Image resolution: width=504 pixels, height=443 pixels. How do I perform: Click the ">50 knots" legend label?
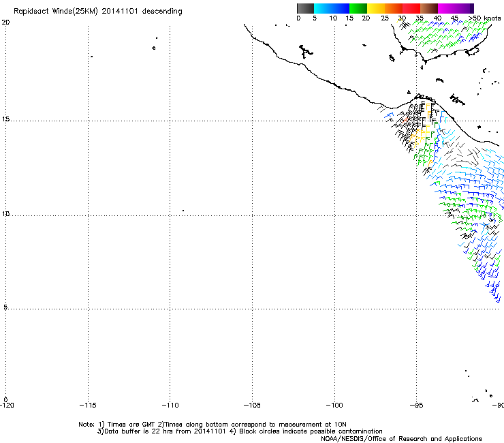(x=485, y=18)
